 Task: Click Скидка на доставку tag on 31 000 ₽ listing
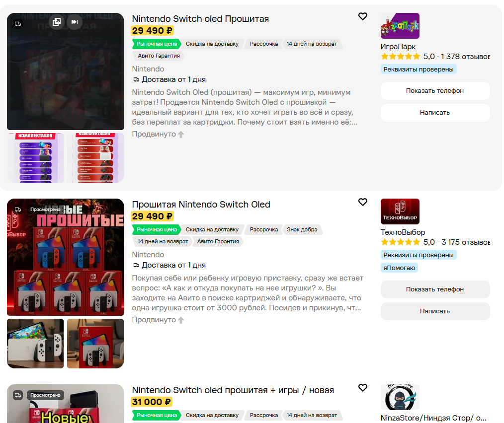(212, 415)
